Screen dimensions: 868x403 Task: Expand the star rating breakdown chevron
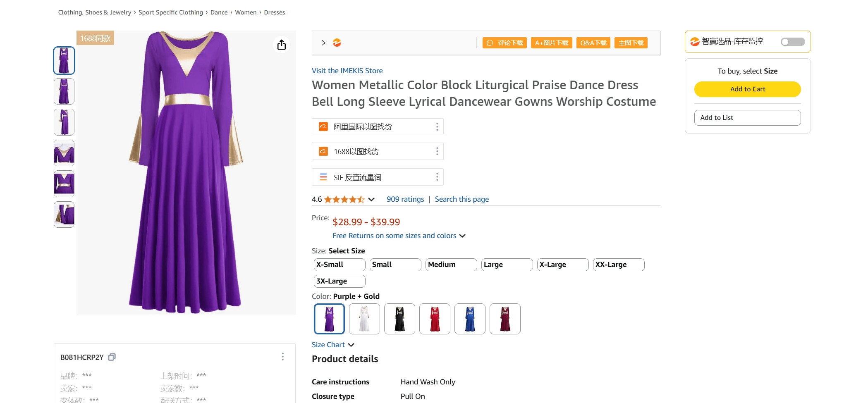(x=371, y=200)
